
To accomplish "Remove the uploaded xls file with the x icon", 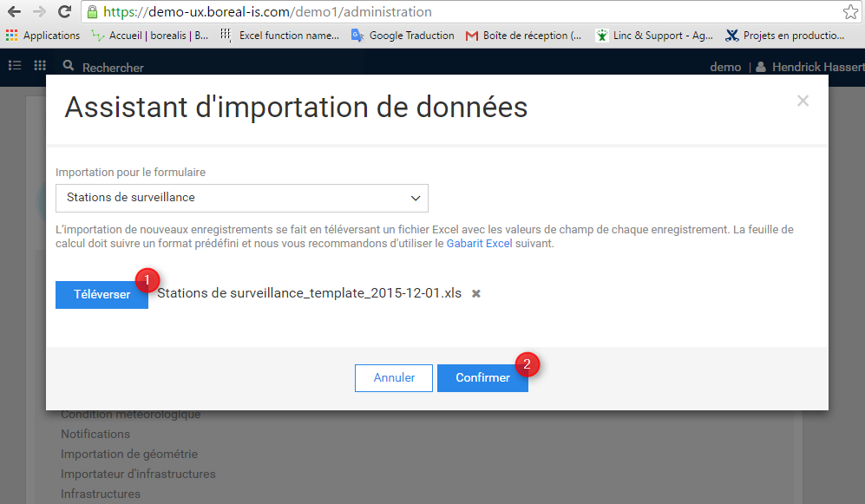I will (x=476, y=294).
